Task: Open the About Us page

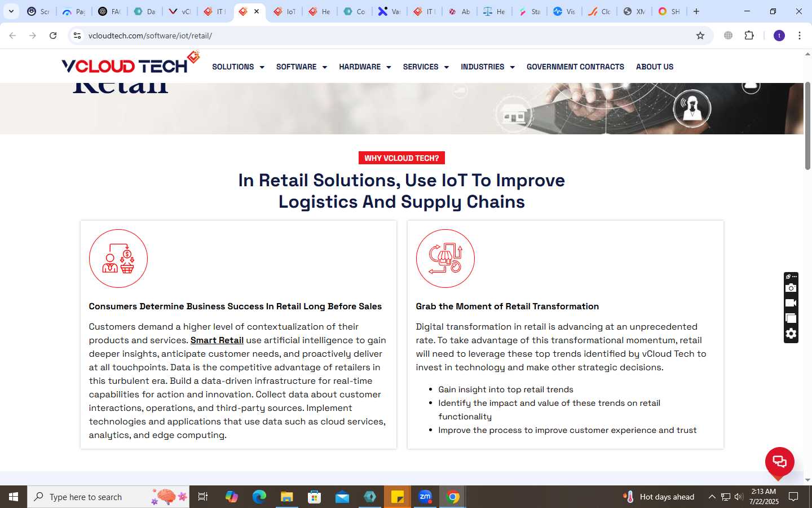Action: click(x=655, y=67)
